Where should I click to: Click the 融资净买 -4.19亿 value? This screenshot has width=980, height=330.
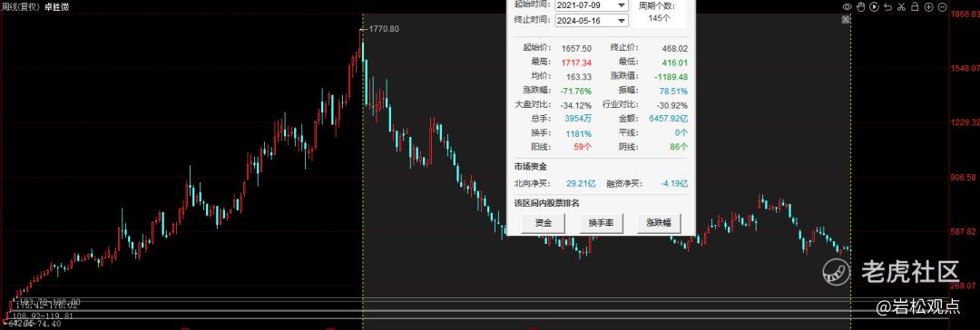(674, 183)
